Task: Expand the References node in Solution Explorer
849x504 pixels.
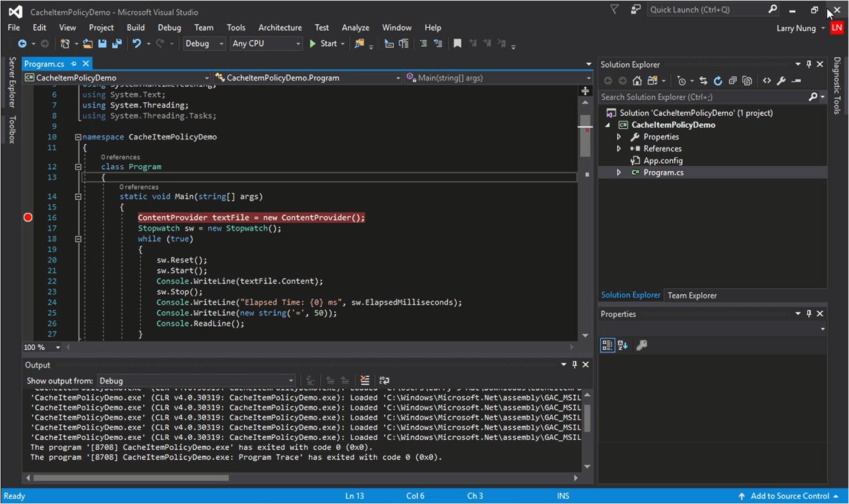Action: tap(619, 148)
